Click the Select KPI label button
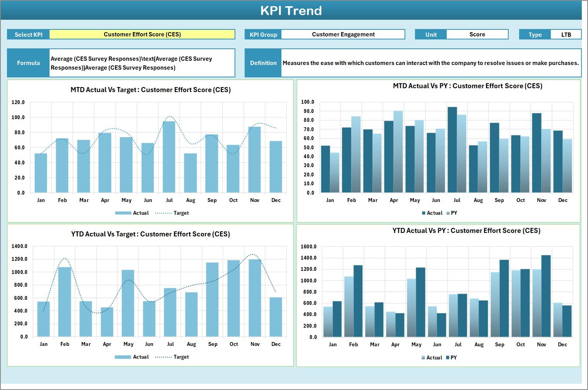588x390 pixels. [28, 34]
